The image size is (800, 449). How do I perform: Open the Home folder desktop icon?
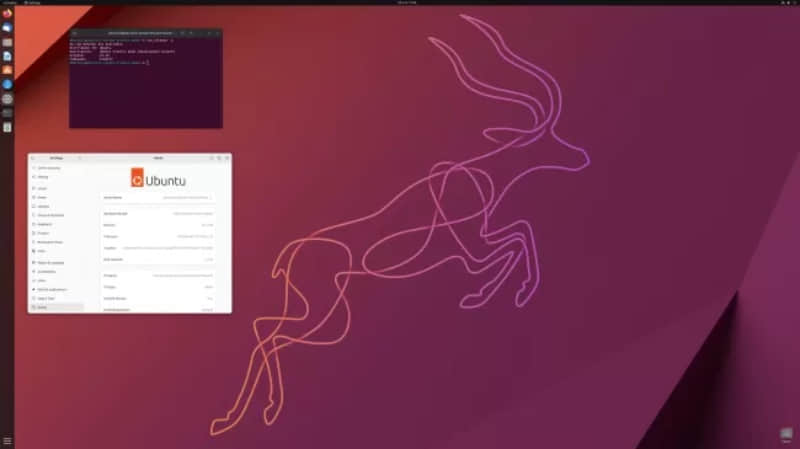tap(786, 434)
